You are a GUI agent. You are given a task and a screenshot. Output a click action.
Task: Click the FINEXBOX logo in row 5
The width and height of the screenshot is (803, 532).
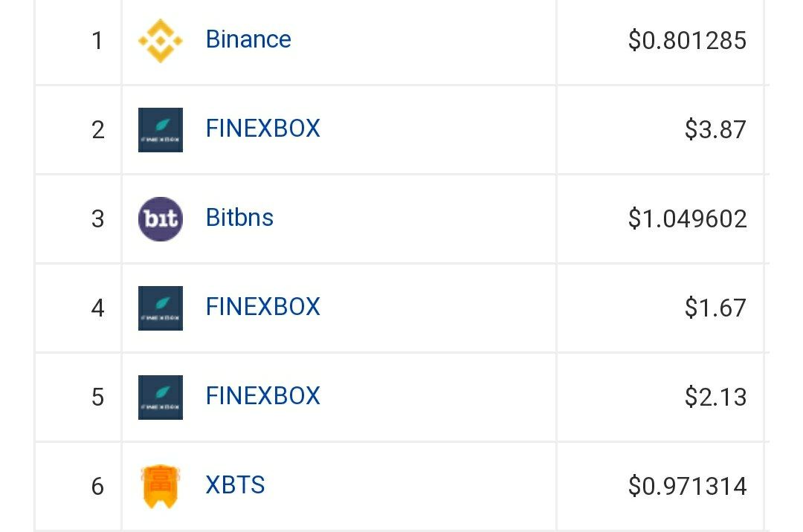coord(160,397)
